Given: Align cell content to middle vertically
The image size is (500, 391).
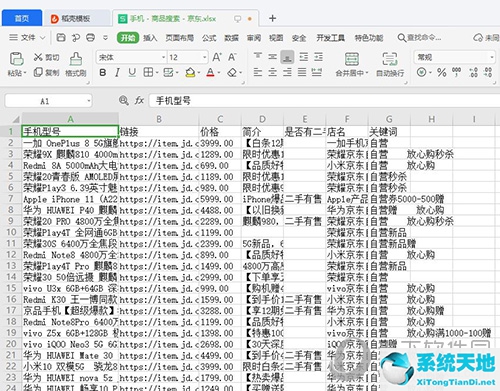Looking at the screenshot, I should coord(272,57).
